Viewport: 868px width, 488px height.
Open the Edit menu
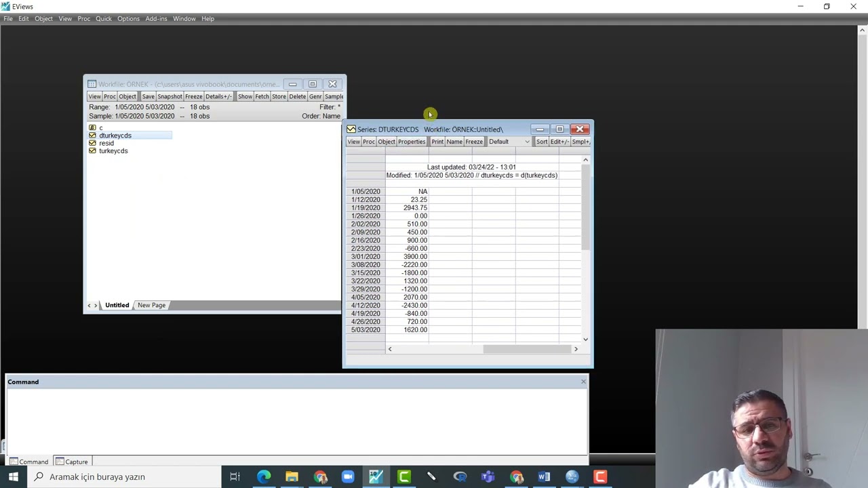24,19
